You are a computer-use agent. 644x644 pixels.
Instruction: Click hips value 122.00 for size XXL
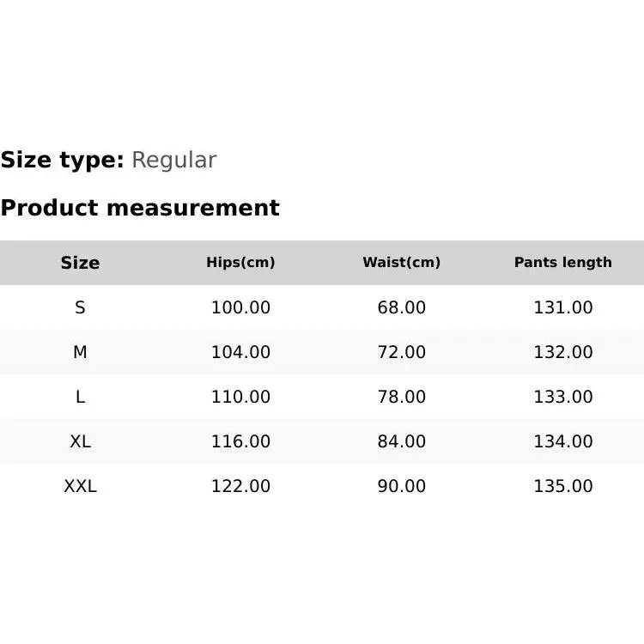click(x=240, y=486)
